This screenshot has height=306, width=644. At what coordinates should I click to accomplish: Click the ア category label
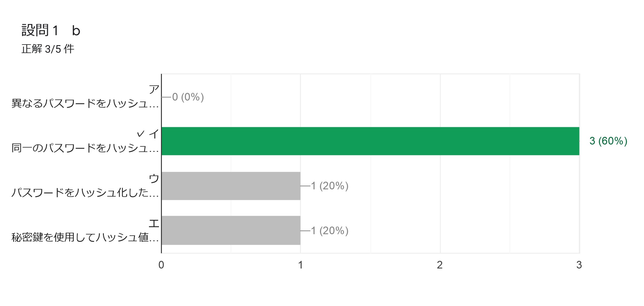tap(154, 89)
